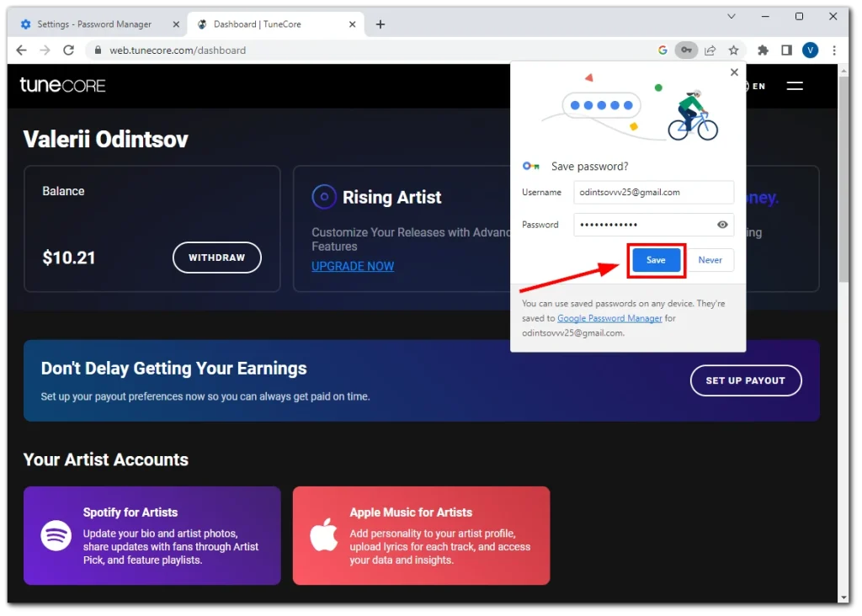
Task: Switch to Settings - Password Manager tab
Action: (94, 24)
